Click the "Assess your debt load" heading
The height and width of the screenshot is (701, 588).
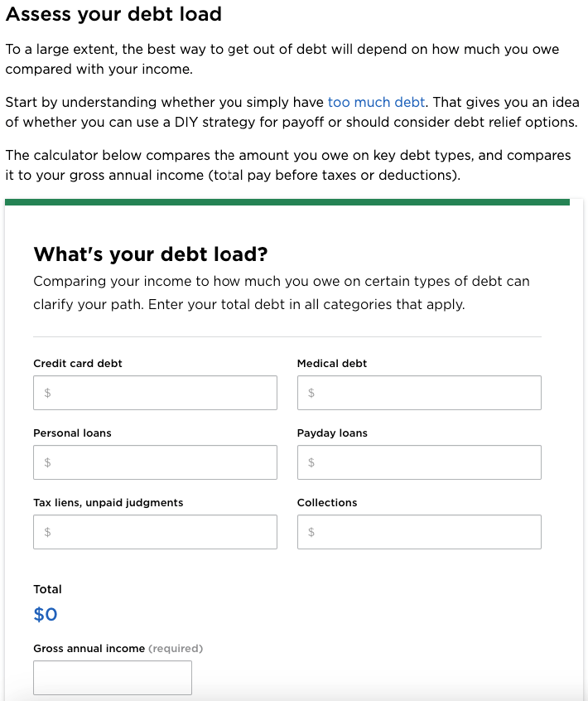tap(113, 14)
